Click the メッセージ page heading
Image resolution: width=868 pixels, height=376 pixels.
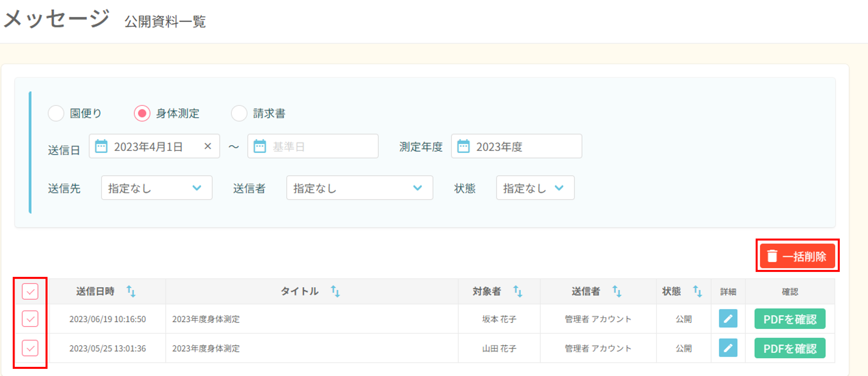57,18
